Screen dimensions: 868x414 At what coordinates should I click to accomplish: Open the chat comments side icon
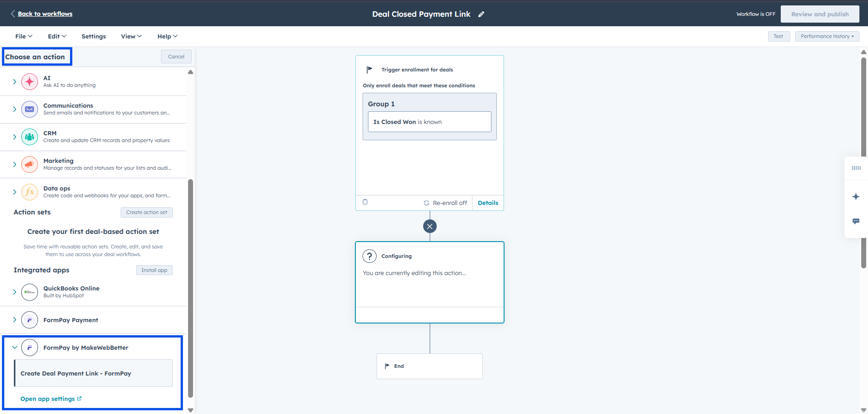tap(856, 221)
